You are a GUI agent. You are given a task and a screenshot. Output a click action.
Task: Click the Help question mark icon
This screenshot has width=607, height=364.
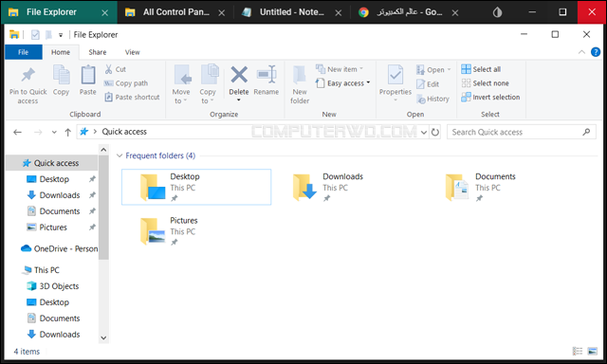596,52
